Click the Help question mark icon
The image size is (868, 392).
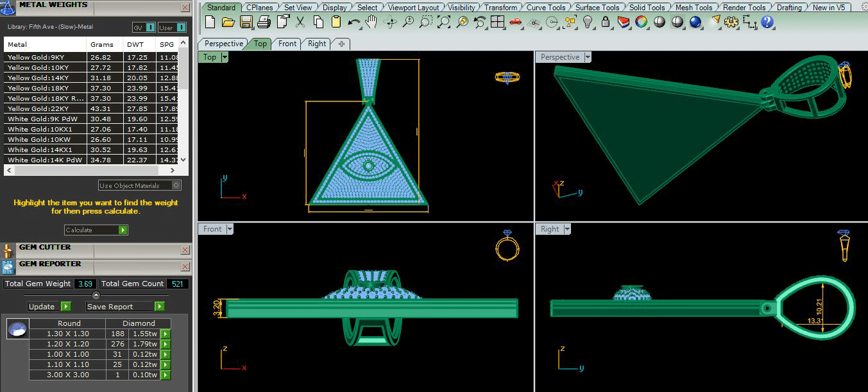[x=767, y=22]
